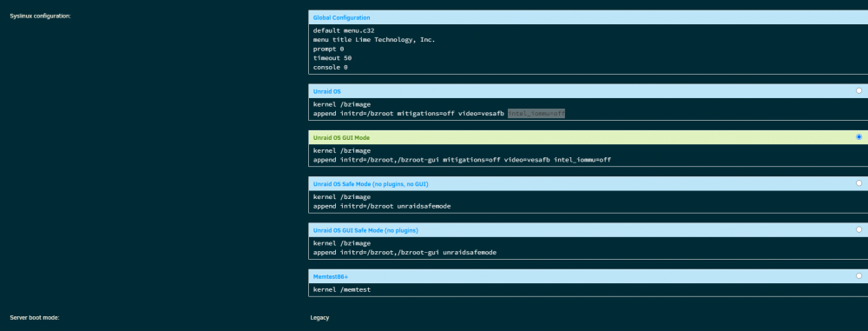Click the Unraid OS Safe Mode (no plugins, no GUI) header
This screenshot has height=331, width=868.
coord(588,183)
